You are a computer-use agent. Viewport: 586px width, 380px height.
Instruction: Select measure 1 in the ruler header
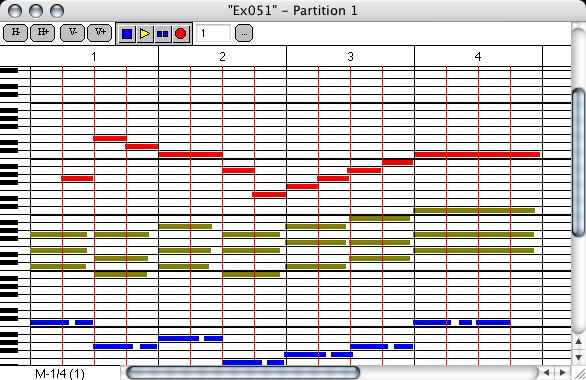pyautogui.click(x=94, y=56)
